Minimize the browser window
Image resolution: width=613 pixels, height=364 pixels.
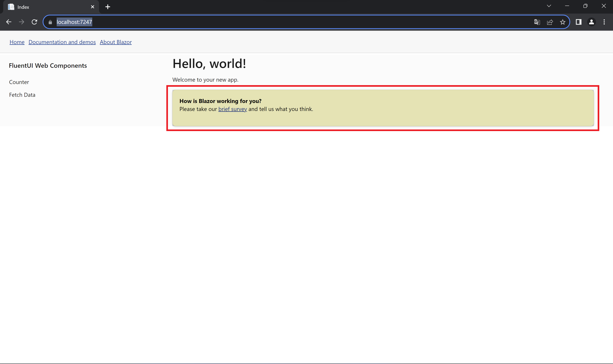point(567,6)
